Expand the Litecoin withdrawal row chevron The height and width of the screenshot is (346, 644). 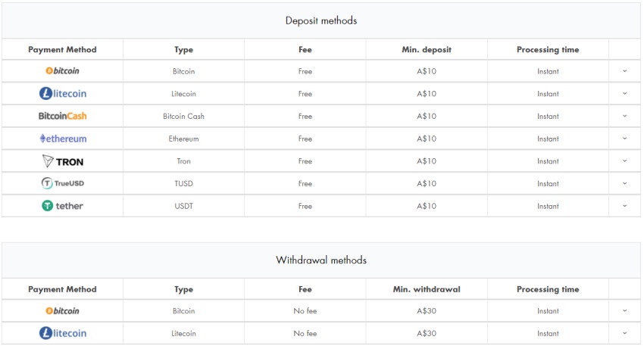pos(625,333)
